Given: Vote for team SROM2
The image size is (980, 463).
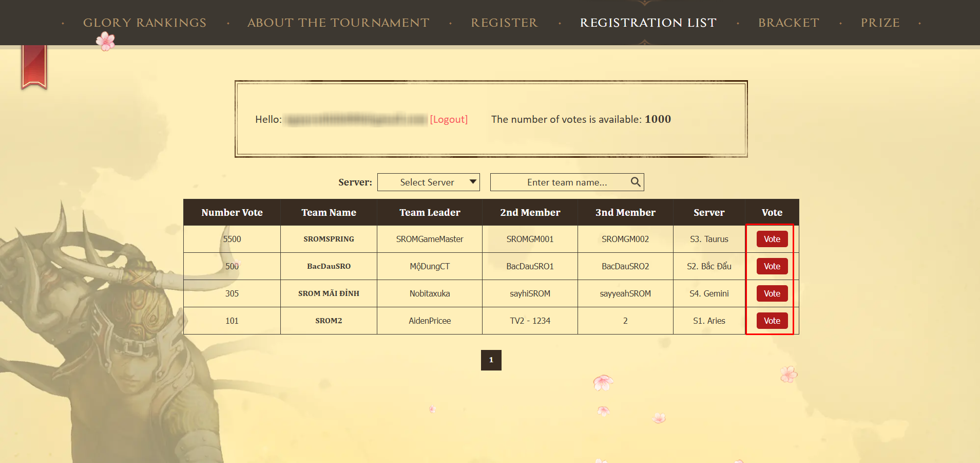Looking at the screenshot, I should [772, 321].
